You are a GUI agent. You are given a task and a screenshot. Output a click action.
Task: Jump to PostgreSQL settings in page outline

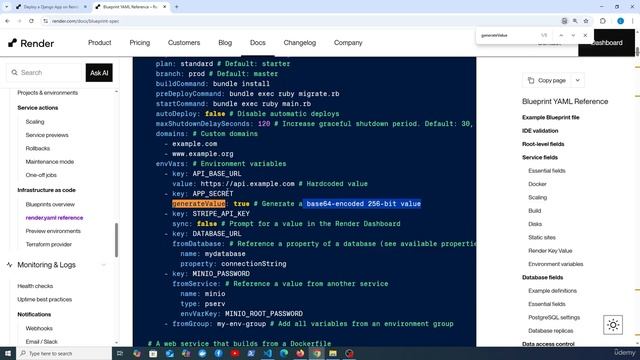[554, 318]
